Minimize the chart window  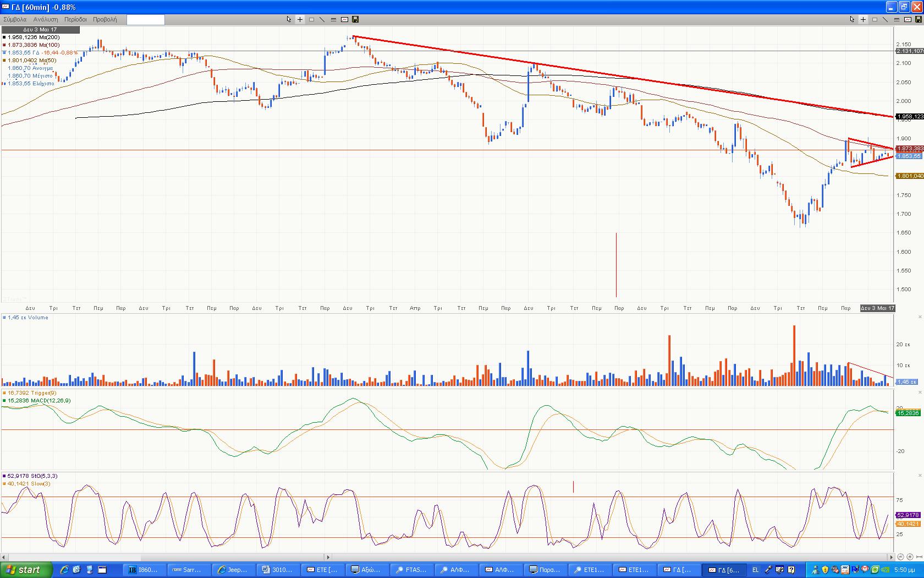coord(892,7)
